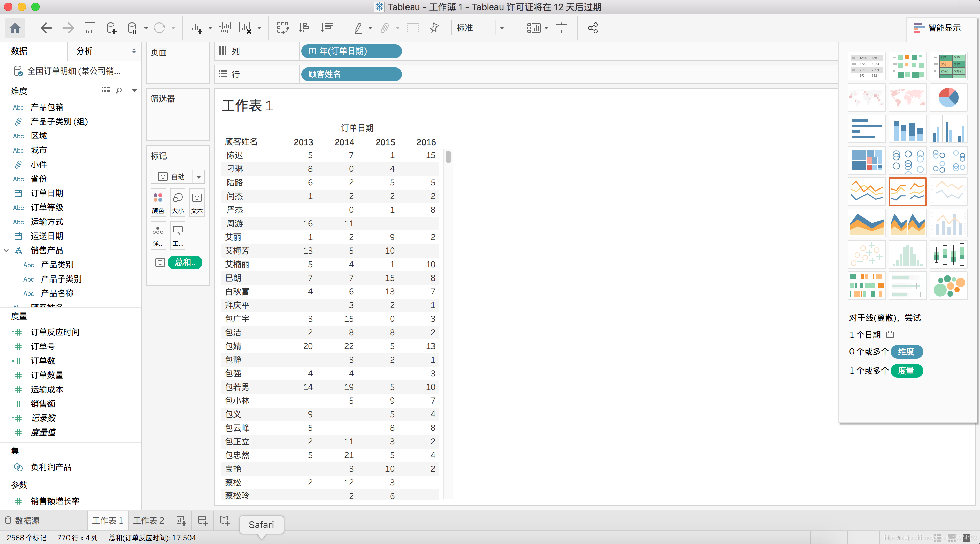Enter presentation mode icon
Screen dimensions: 980x544
562,28
